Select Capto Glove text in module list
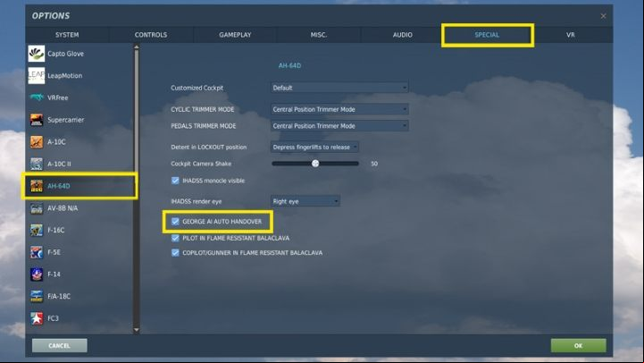This screenshot has width=644, height=363. pos(65,54)
